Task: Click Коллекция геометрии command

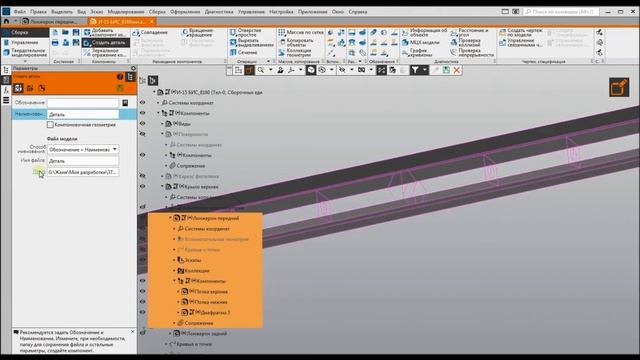Action: tap(296, 53)
